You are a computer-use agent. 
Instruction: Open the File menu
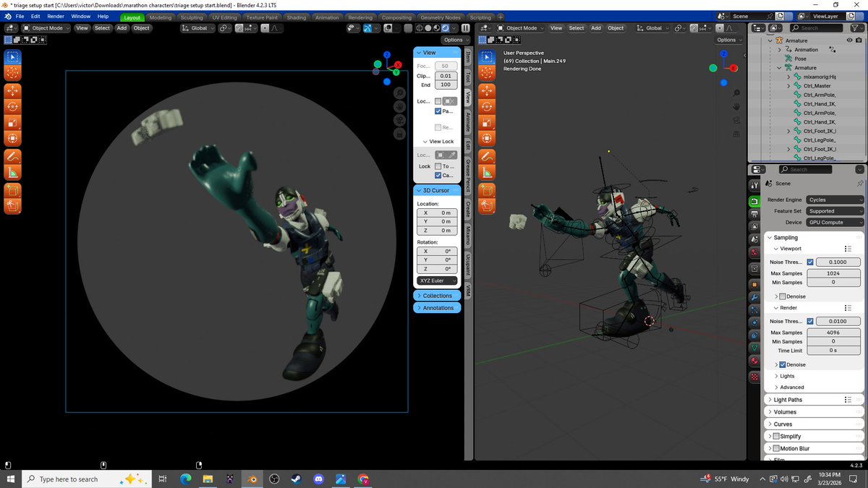point(20,16)
